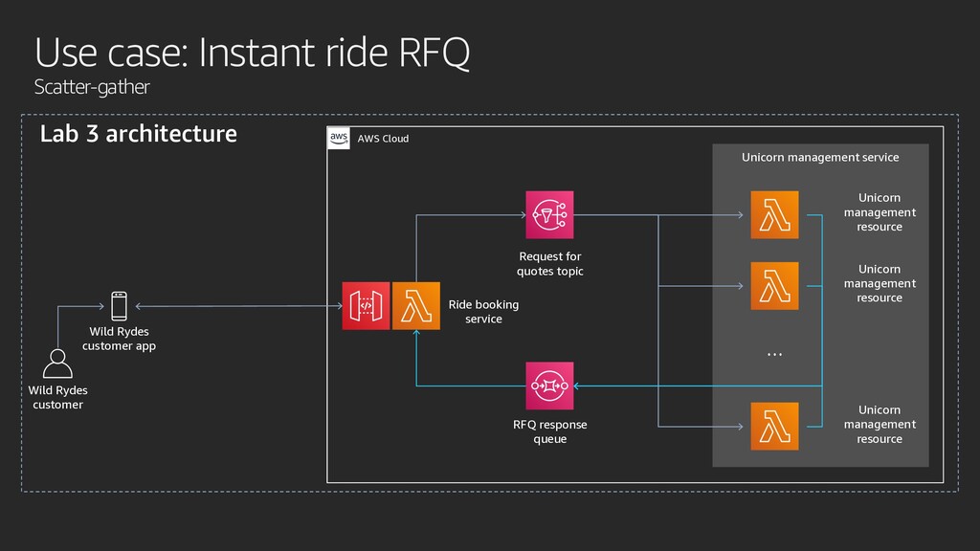Click the 'Scatter-gather' subtitle
The image size is (980, 551).
pos(92,87)
